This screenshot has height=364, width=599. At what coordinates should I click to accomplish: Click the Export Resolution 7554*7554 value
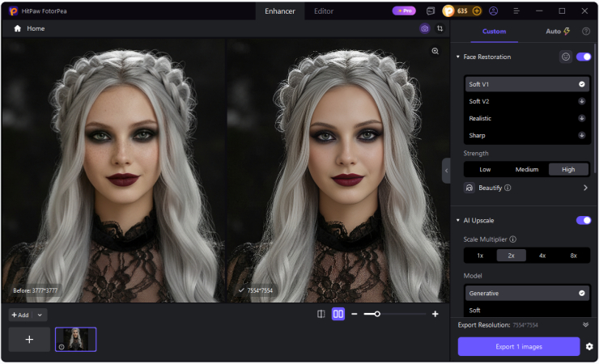point(525,325)
